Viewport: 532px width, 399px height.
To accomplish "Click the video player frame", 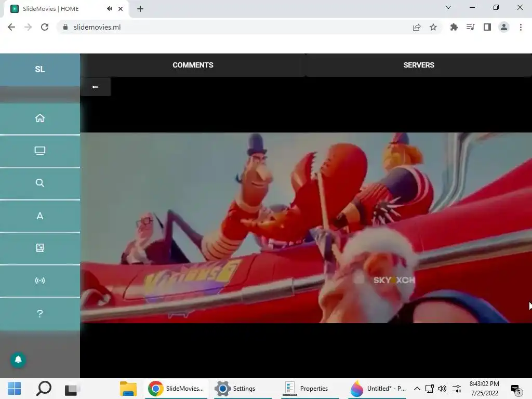I will pyautogui.click(x=306, y=228).
